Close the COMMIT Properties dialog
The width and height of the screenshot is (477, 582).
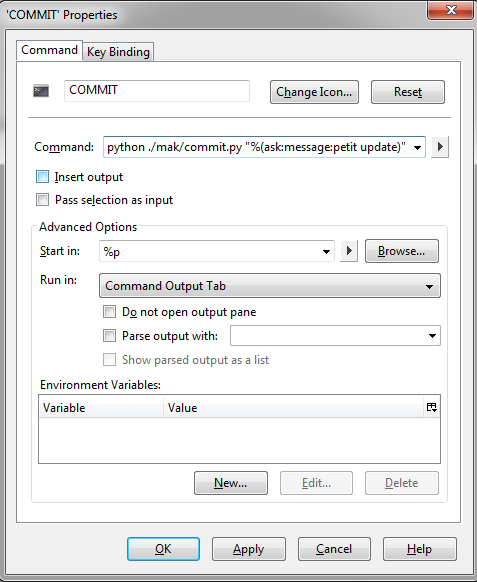click(x=450, y=9)
